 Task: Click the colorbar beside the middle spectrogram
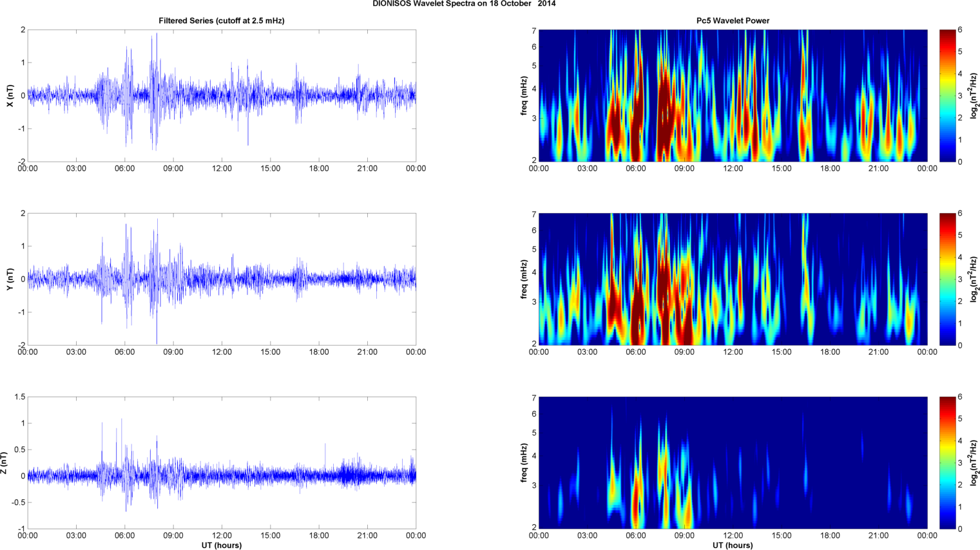tap(947, 279)
